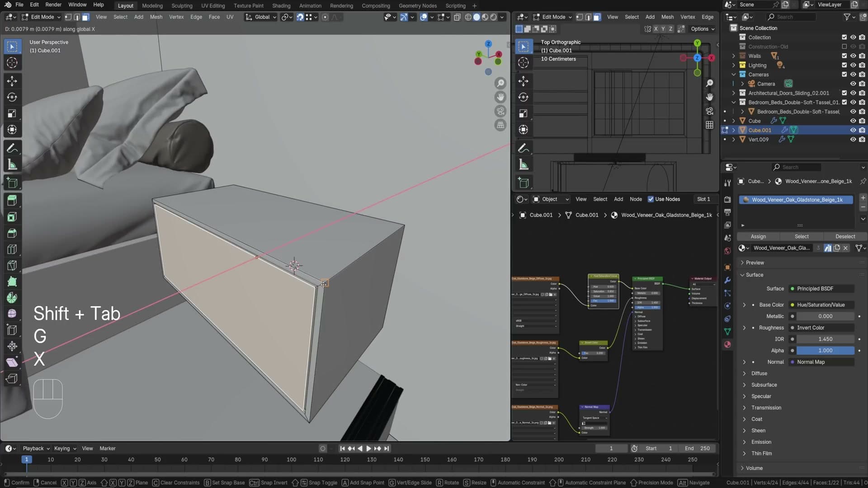Click the Alpha value slider
Image resolution: width=868 pixels, height=488 pixels.
825,351
